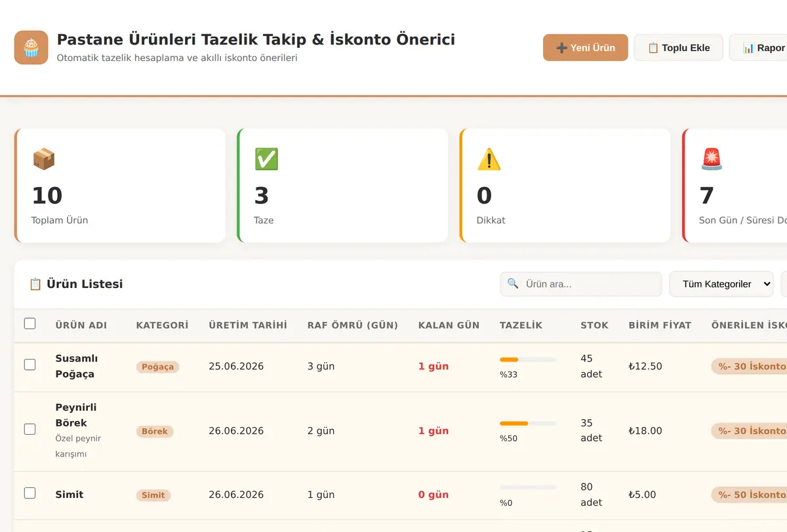Click the STOK column header
Viewport: 787px width, 532px height.
tap(594, 325)
